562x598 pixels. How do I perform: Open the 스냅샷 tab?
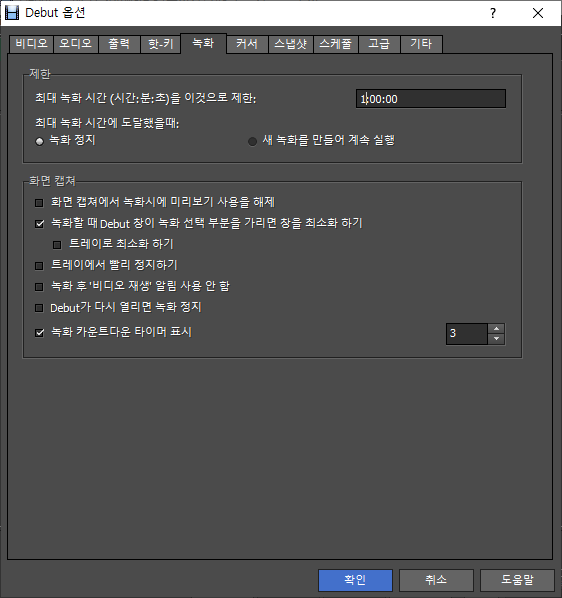click(x=291, y=44)
